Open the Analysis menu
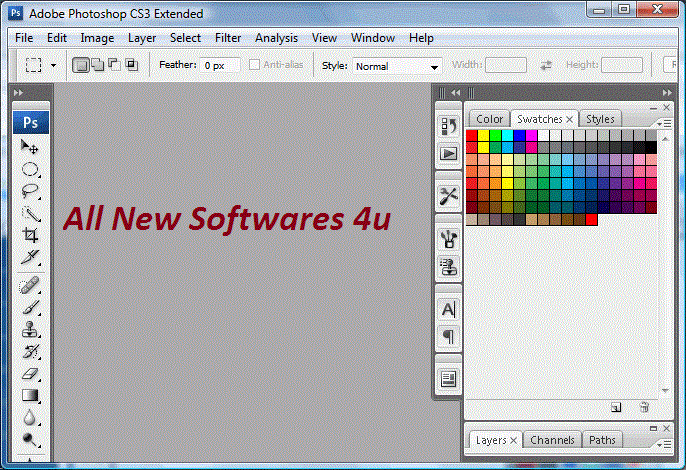 tap(276, 38)
